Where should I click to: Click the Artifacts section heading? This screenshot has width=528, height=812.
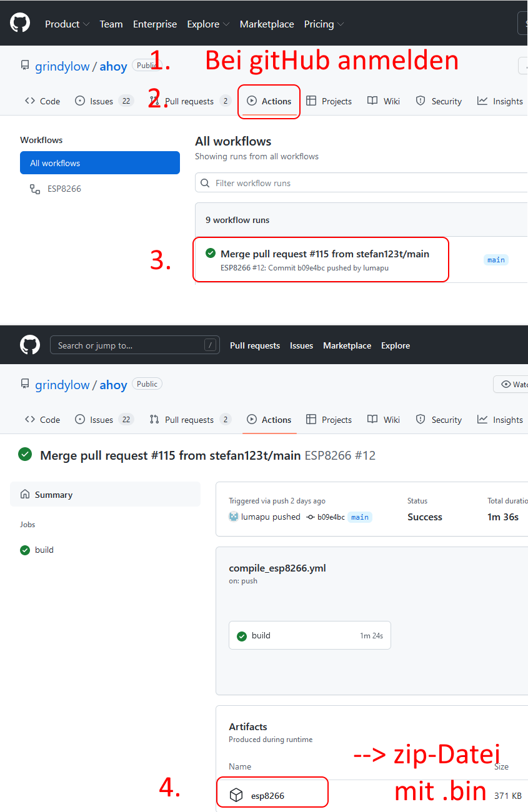click(x=248, y=726)
